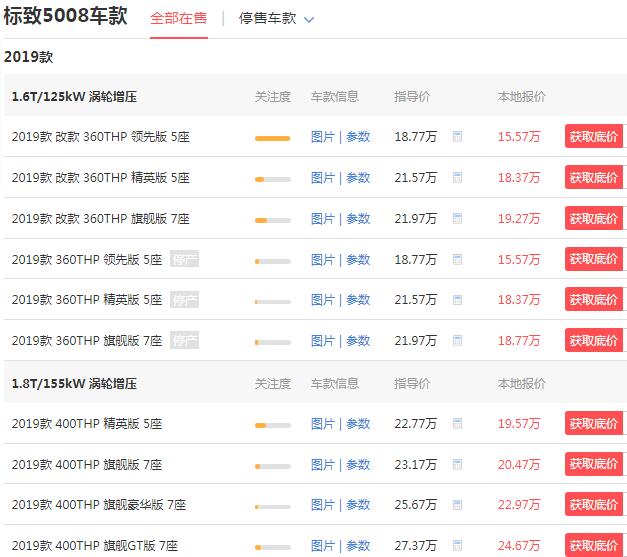Get lowest price for 400THP 旗舰GT版 7座
Viewport: 627px width, 557px height.
594,545
